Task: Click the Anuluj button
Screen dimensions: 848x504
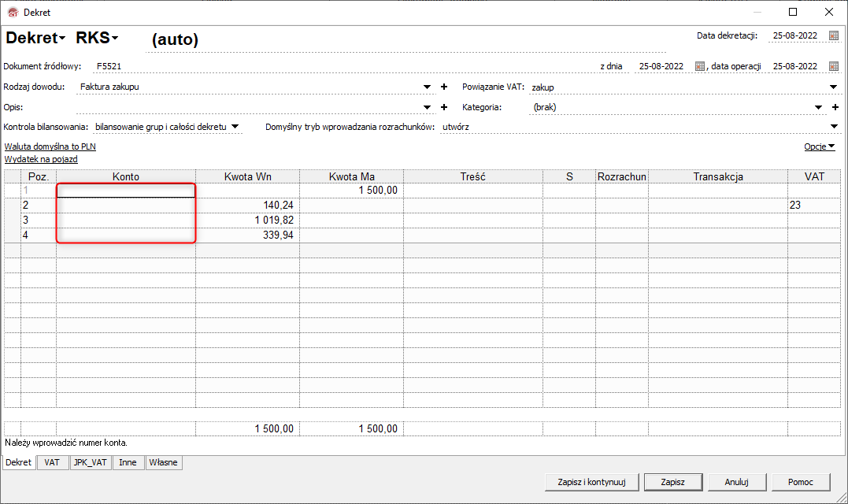Action: pos(737,482)
